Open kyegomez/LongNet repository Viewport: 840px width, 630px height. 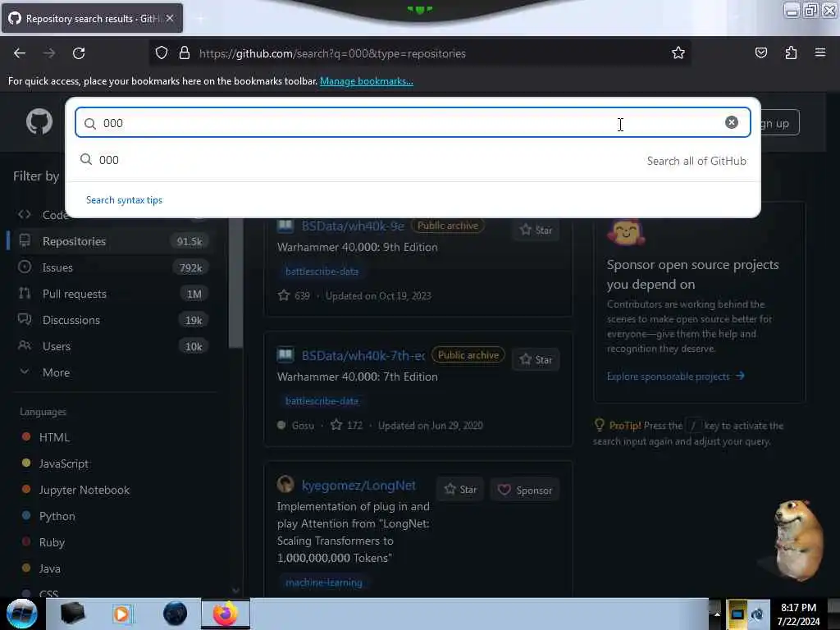tap(358, 486)
